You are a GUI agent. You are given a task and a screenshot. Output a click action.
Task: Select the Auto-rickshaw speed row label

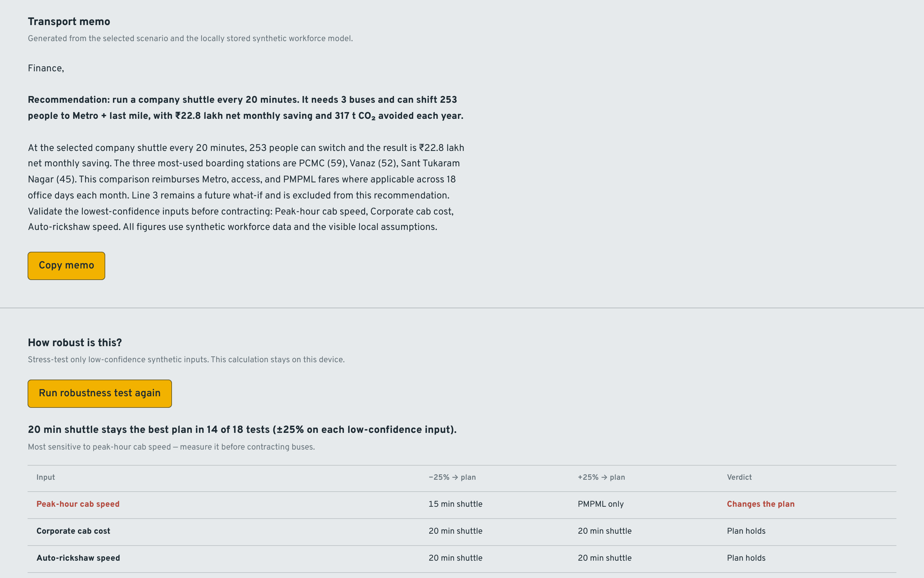pos(78,558)
